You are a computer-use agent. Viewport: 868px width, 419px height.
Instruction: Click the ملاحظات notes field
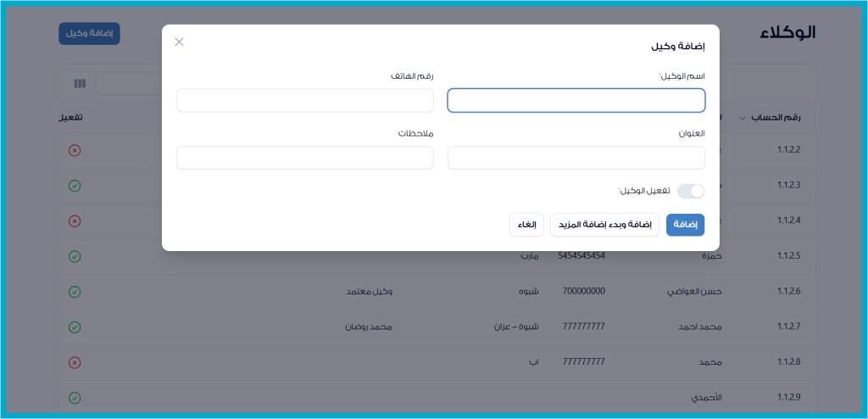[305, 158]
